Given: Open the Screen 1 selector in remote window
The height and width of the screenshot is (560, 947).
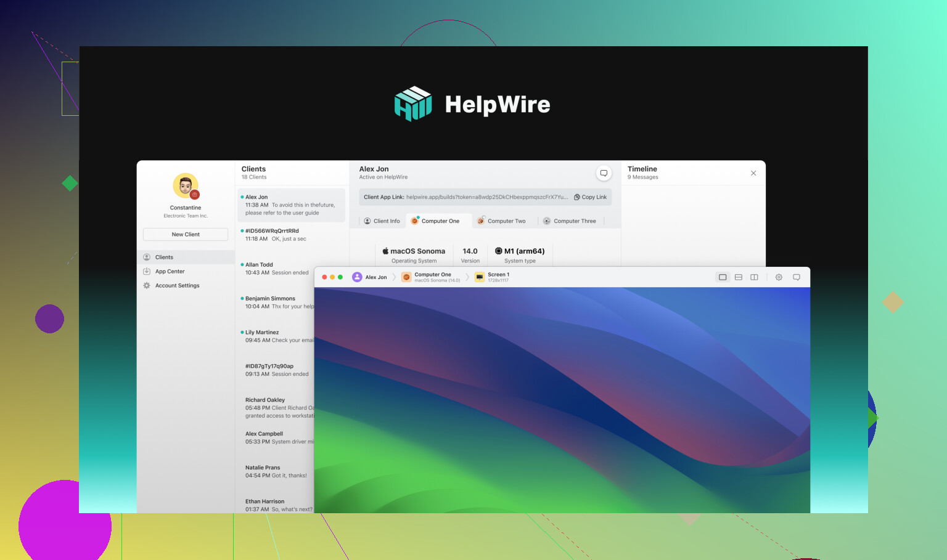Looking at the screenshot, I should pos(492,277).
